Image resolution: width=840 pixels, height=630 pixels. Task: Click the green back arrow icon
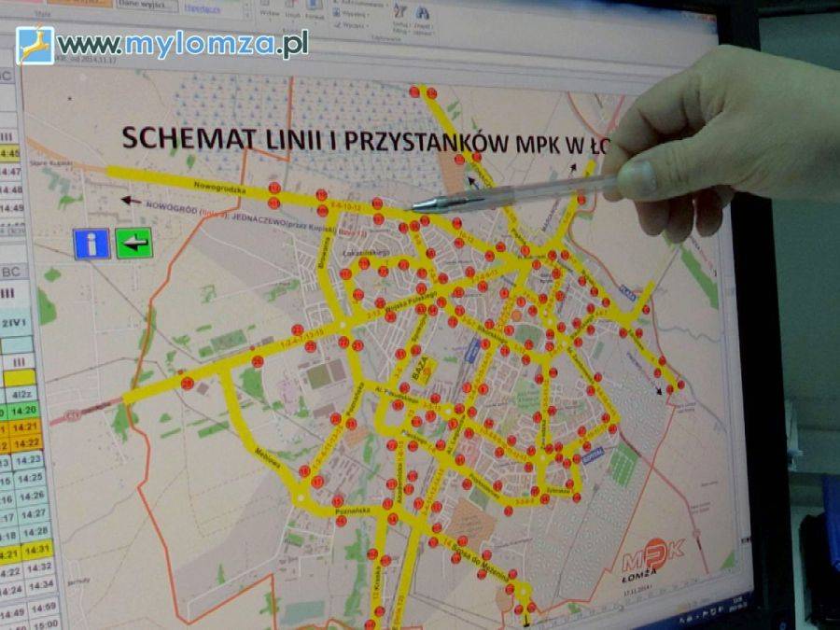[133, 244]
